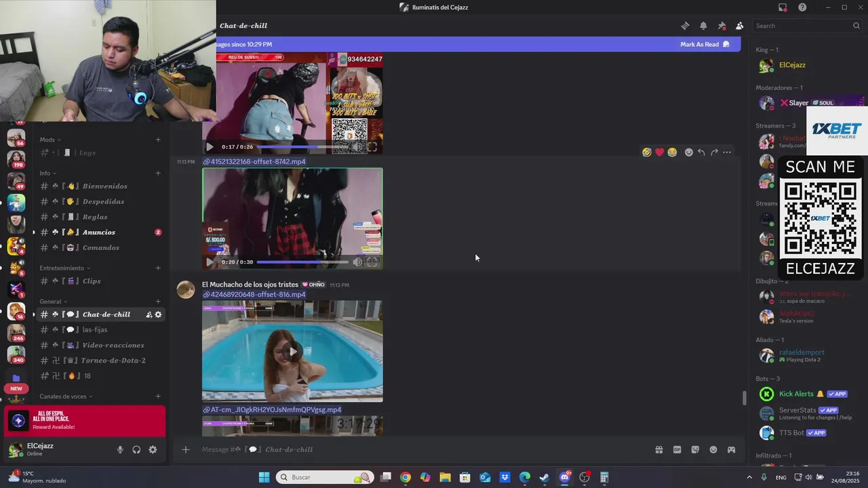
Task: Open the Clips channel
Action: (100, 281)
